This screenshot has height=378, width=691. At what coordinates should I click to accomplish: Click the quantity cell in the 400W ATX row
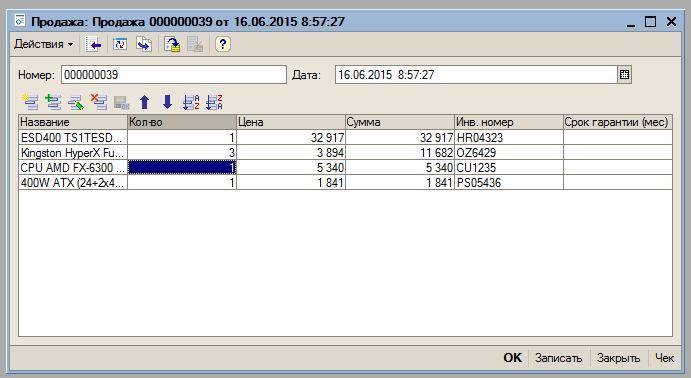point(182,182)
